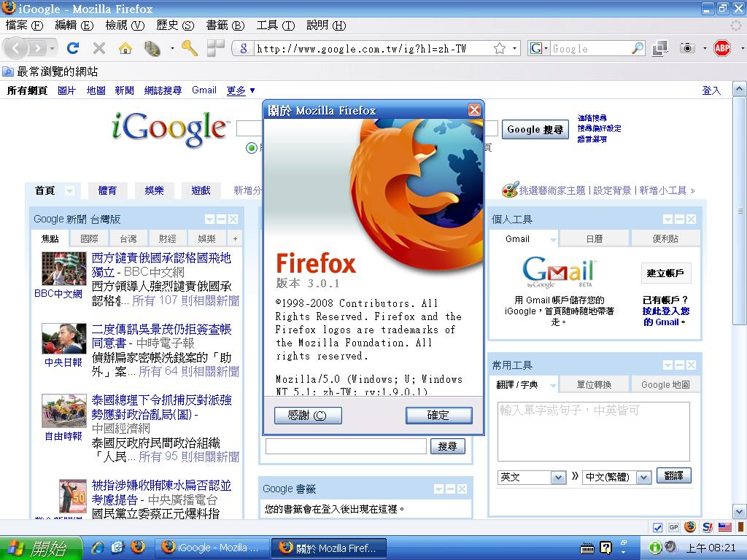Click the camera screenshot toolbar icon
The image size is (747, 560).
click(x=686, y=48)
